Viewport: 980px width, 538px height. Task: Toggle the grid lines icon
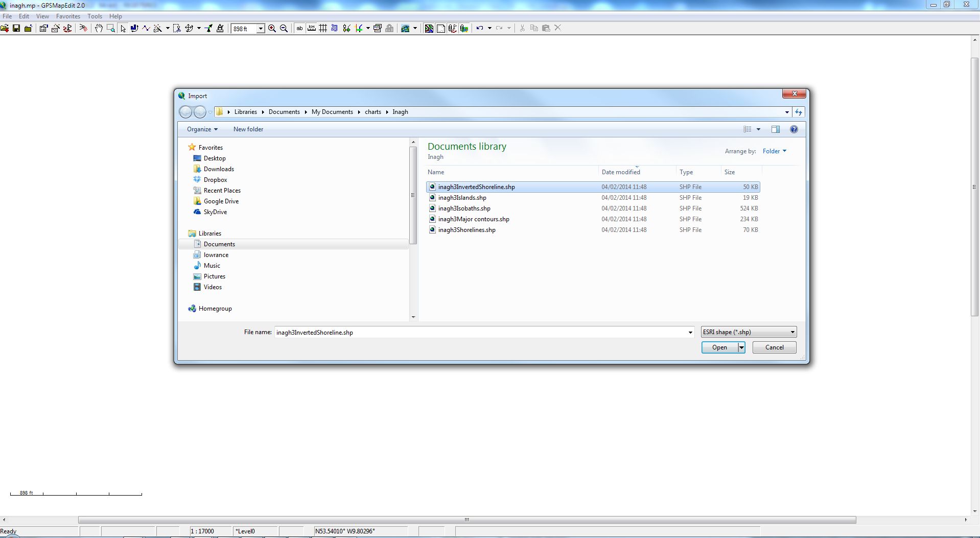pyautogui.click(x=323, y=28)
